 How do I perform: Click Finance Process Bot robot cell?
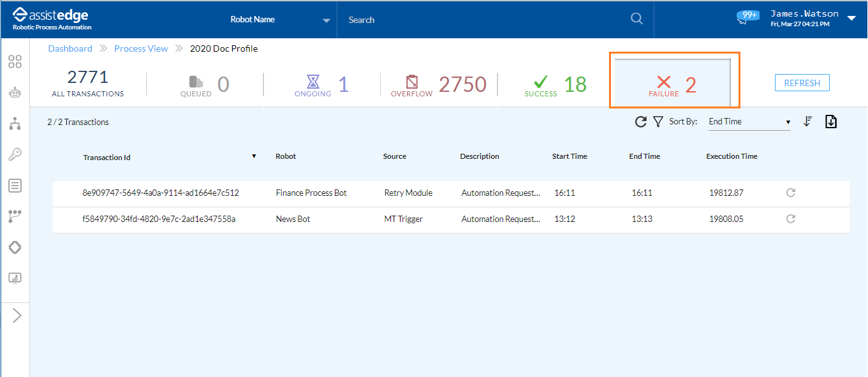(311, 193)
